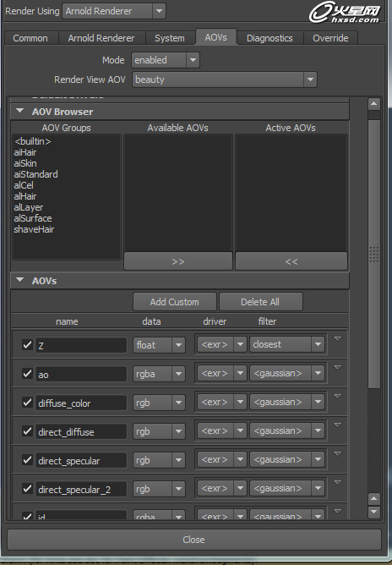
Task: Switch to the Override tab
Action: 330,38
